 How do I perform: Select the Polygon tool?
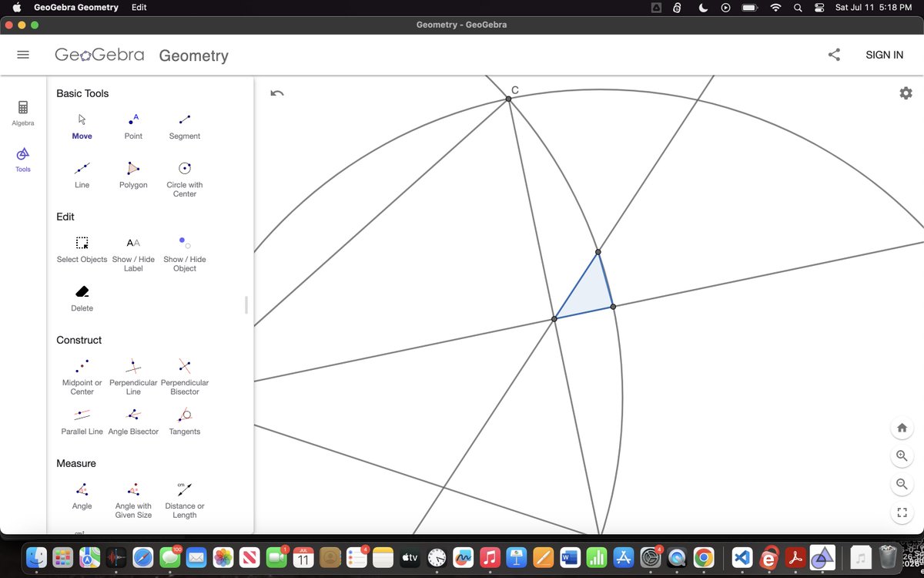[133, 175]
